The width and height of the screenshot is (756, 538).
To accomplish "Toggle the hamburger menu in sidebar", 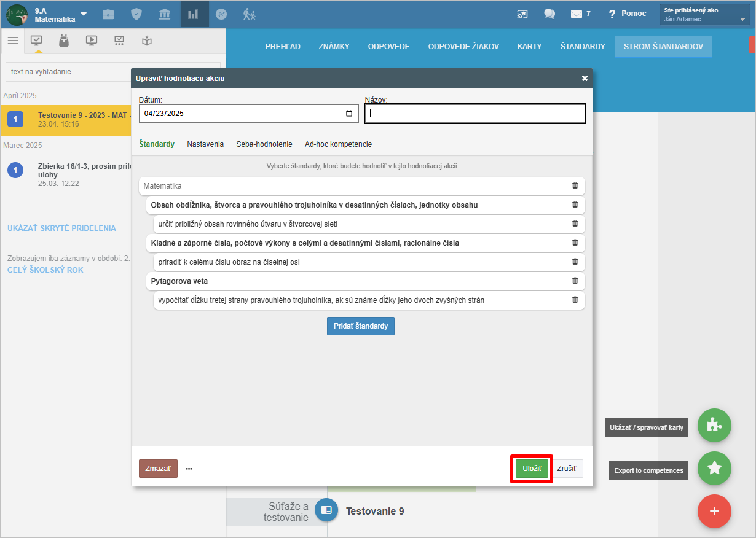I will pyautogui.click(x=13, y=41).
